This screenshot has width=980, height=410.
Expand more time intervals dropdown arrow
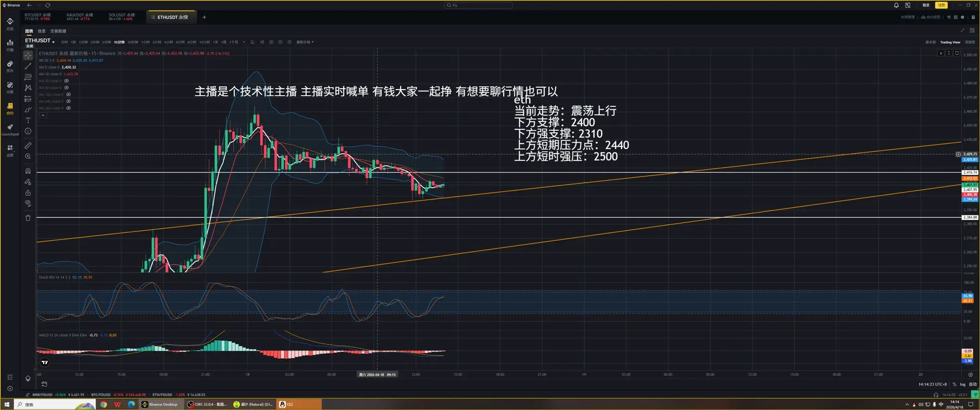[x=244, y=42]
